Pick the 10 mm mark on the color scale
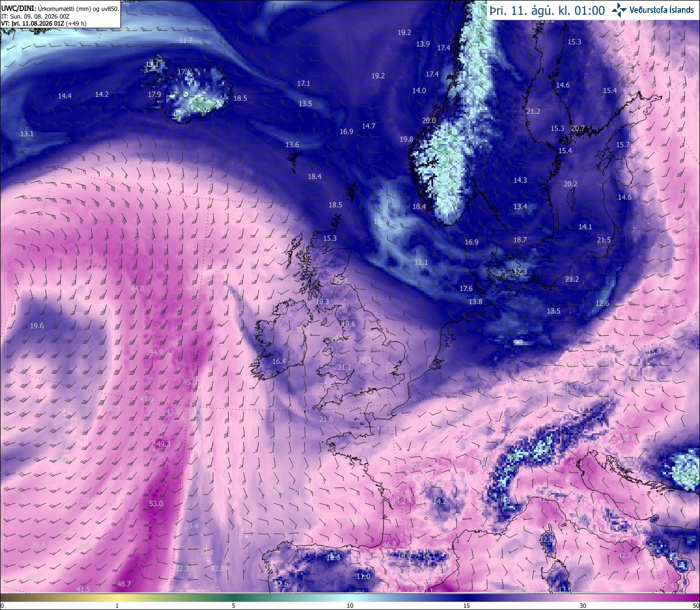Image resolution: width=700 pixels, height=610 pixels. [x=350, y=606]
